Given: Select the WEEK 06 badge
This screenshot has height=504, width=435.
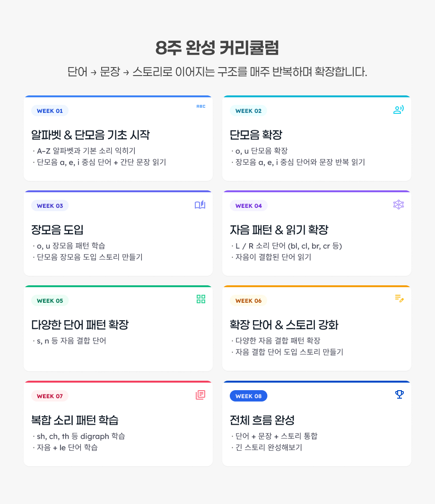Looking at the screenshot, I should pyautogui.click(x=248, y=301).
